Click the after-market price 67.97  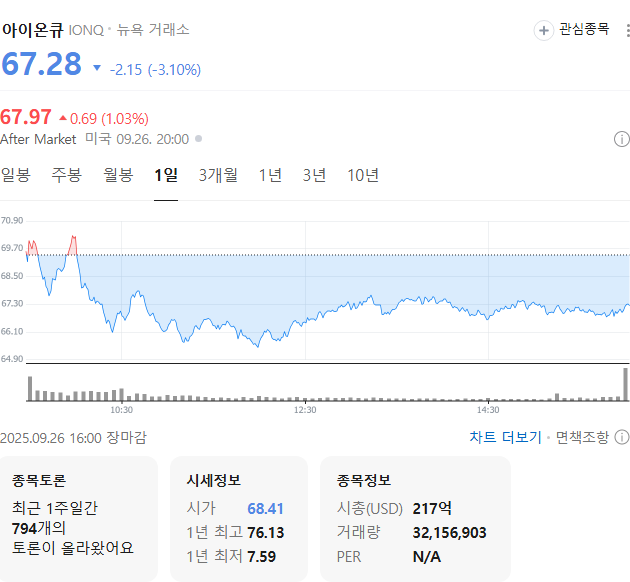[26, 117]
